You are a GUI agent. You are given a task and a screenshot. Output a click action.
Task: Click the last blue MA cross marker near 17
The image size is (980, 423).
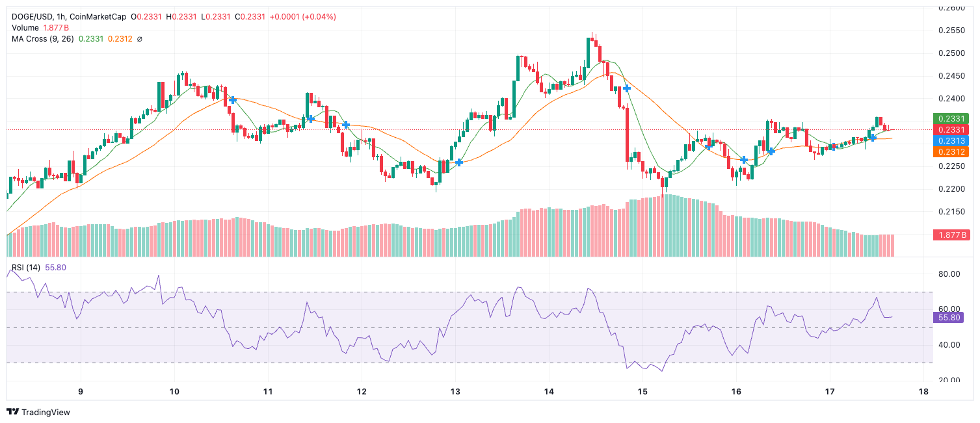873,138
